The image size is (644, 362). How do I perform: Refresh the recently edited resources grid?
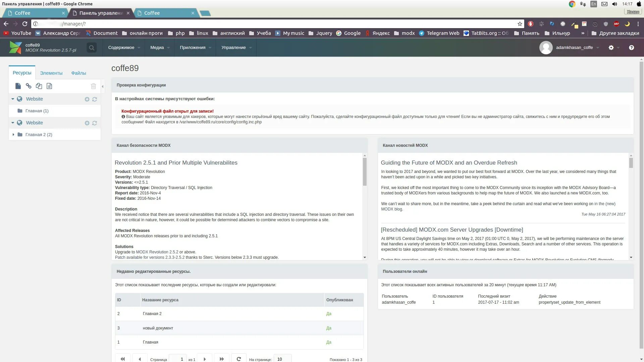pyautogui.click(x=238, y=359)
